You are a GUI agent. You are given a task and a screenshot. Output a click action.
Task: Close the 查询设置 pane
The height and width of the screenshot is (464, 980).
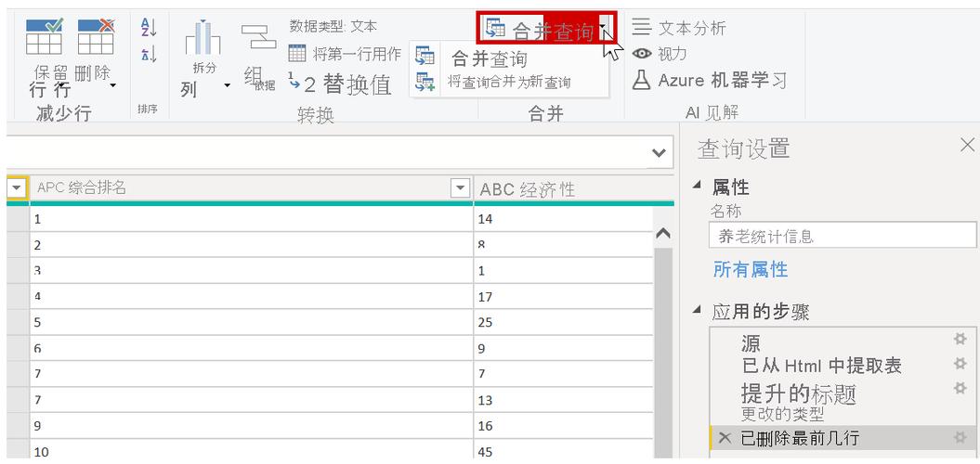pyautogui.click(x=967, y=146)
